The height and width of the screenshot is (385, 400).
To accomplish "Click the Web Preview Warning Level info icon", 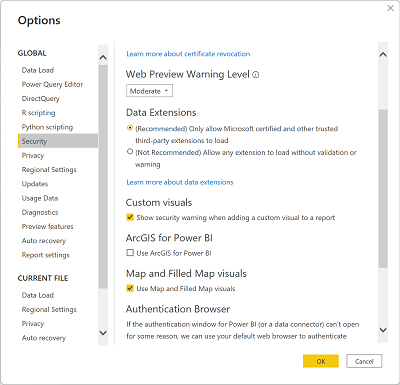I will pyautogui.click(x=256, y=75).
